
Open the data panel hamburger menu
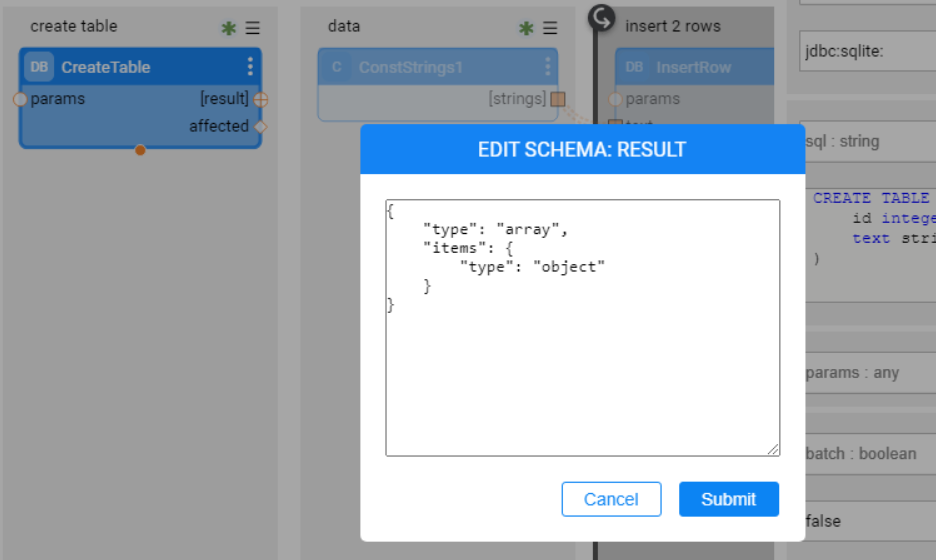pos(550,28)
